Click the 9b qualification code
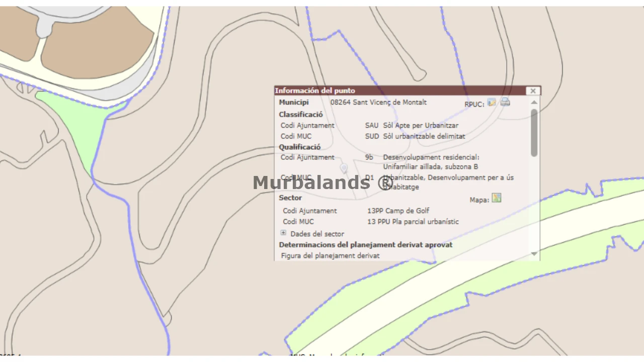 pyautogui.click(x=369, y=157)
